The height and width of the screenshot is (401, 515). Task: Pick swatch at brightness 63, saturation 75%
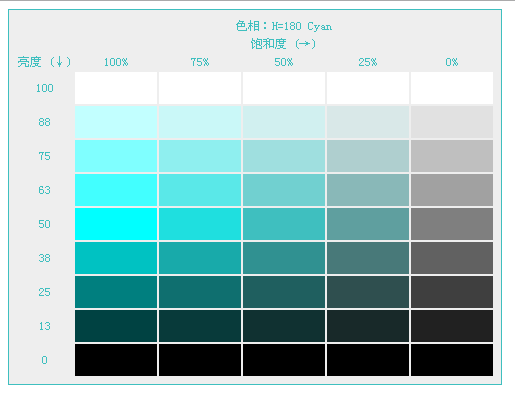pyautogui.click(x=200, y=190)
